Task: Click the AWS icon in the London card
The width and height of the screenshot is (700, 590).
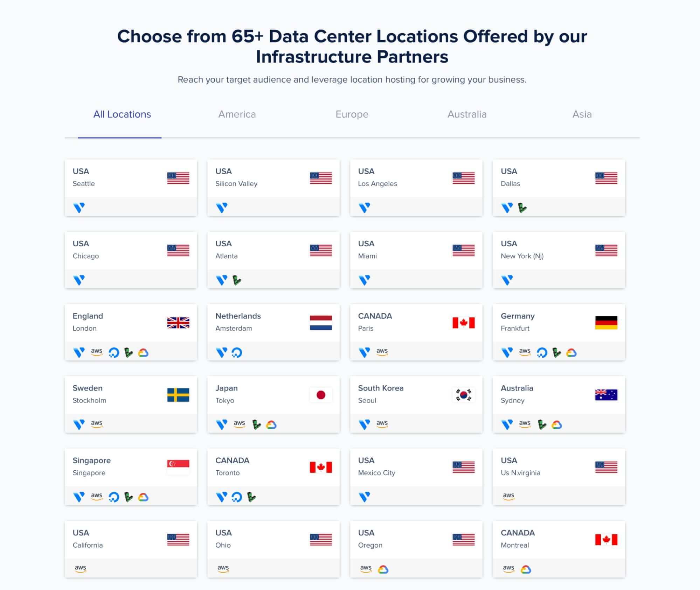Action: (97, 352)
